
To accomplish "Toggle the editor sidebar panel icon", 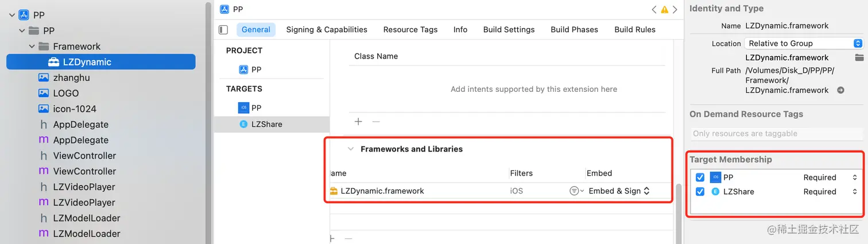I will tap(224, 30).
